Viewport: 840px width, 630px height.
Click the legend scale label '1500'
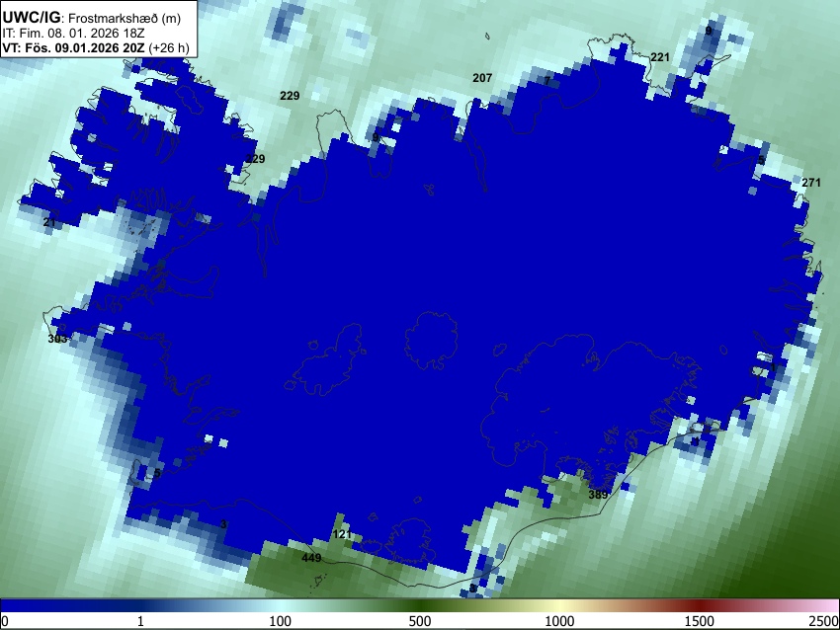tap(700, 621)
